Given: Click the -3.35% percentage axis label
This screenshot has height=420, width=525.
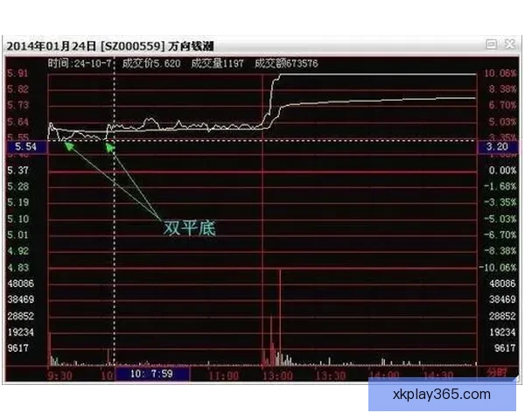Looking at the screenshot, I should (500, 203).
